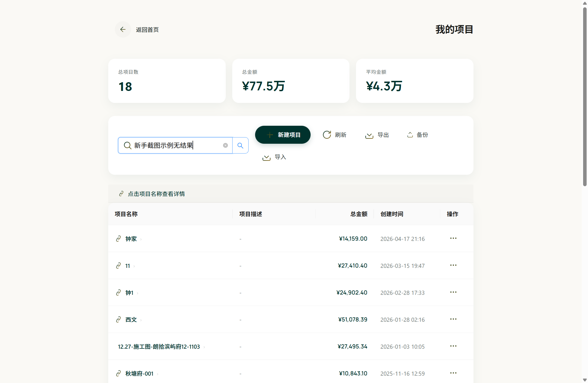
Task: Click the ¥4.3万 average amount card
Action: 415,81
